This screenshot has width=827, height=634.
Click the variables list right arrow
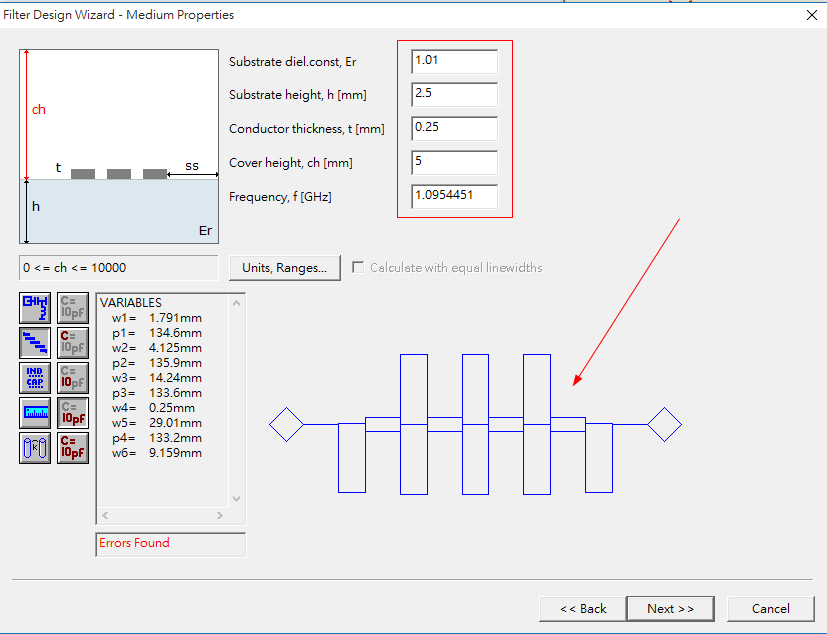(220, 515)
